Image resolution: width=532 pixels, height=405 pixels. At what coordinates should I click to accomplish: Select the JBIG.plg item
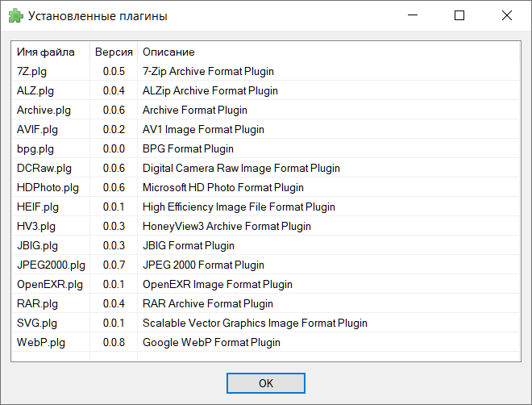click(x=266, y=245)
